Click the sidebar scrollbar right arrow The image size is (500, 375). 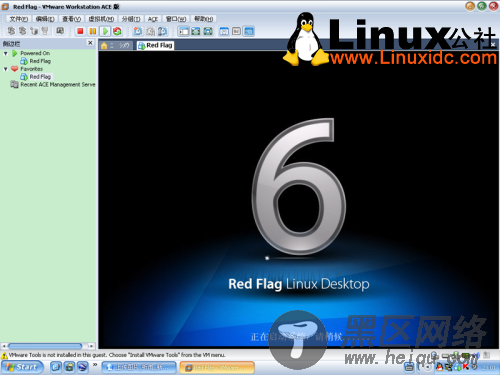point(91,346)
